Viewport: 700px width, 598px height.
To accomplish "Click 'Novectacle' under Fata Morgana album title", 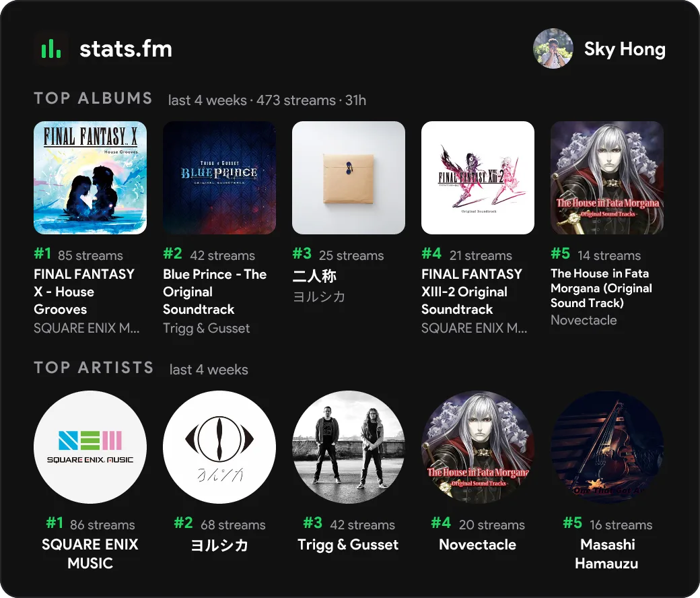I will (584, 321).
